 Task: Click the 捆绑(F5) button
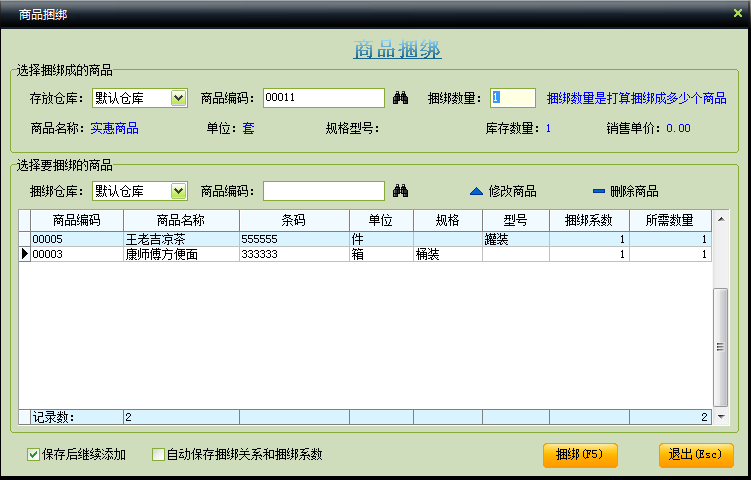(x=580, y=454)
